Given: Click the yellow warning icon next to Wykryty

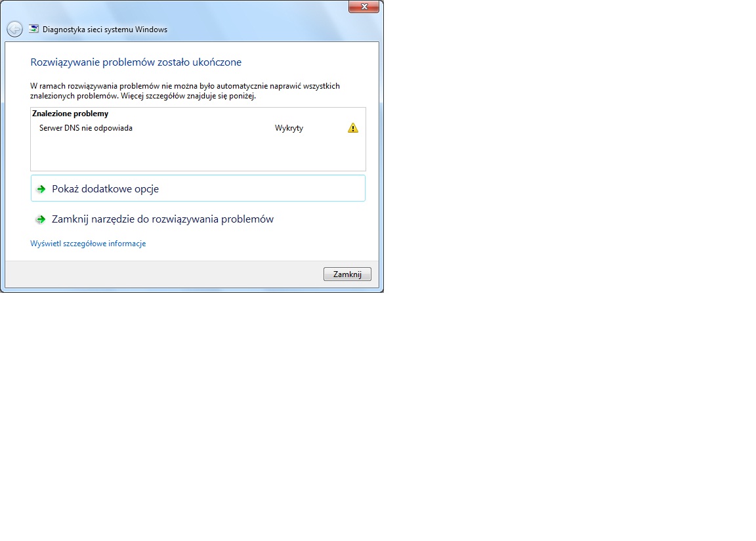Looking at the screenshot, I should (x=353, y=128).
